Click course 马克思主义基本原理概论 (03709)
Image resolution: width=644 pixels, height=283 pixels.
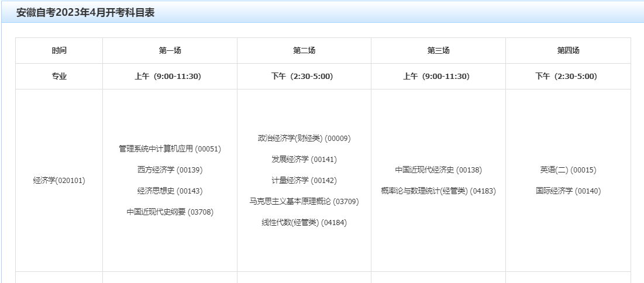point(304,202)
